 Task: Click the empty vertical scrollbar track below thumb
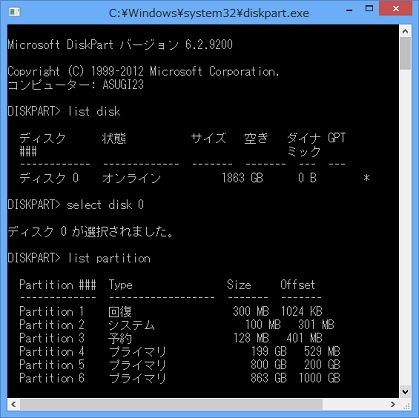[x=405, y=227]
